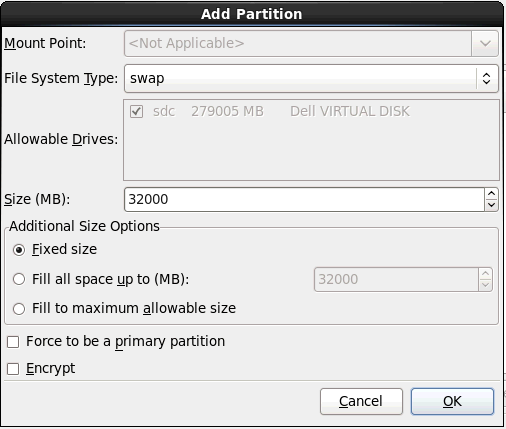The width and height of the screenshot is (506, 429).
Task: Click the Fill all space down-arrow stepper
Action: [x=485, y=285]
